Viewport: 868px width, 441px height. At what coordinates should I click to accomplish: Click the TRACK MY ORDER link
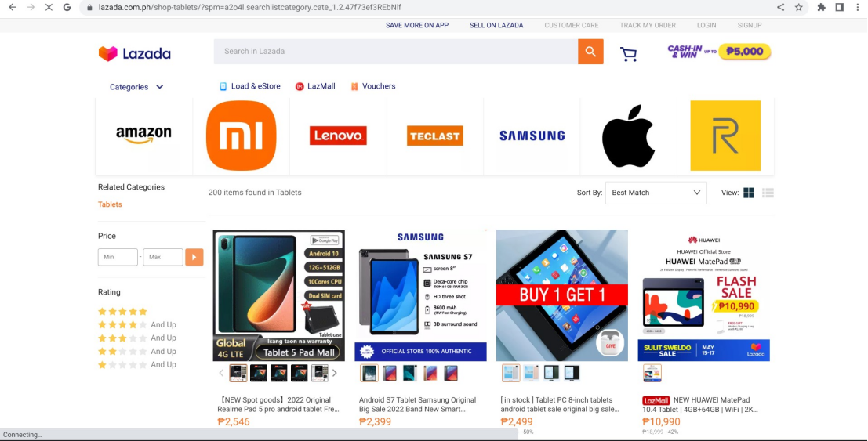[x=648, y=25]
